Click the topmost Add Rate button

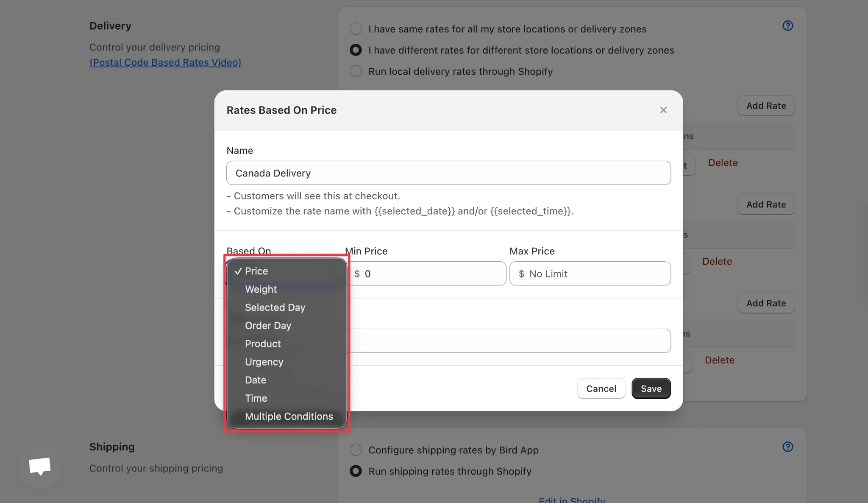(765, 106)
